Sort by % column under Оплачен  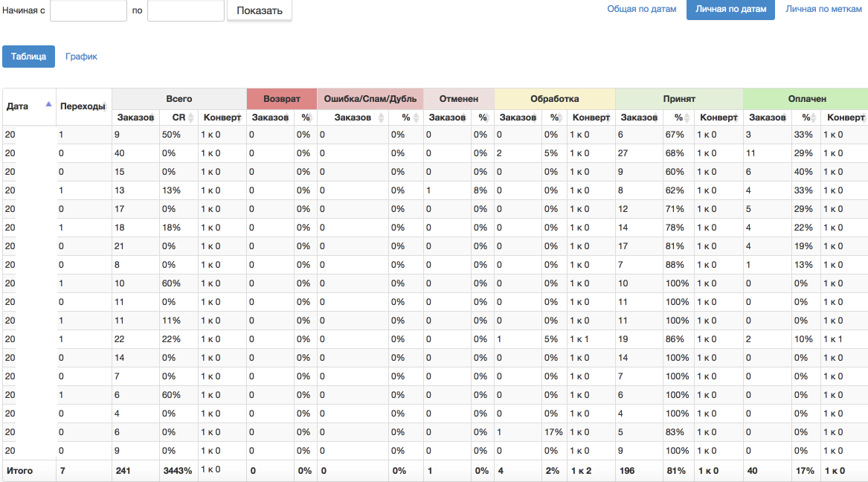pyautogui.click(x=806, y=118)
